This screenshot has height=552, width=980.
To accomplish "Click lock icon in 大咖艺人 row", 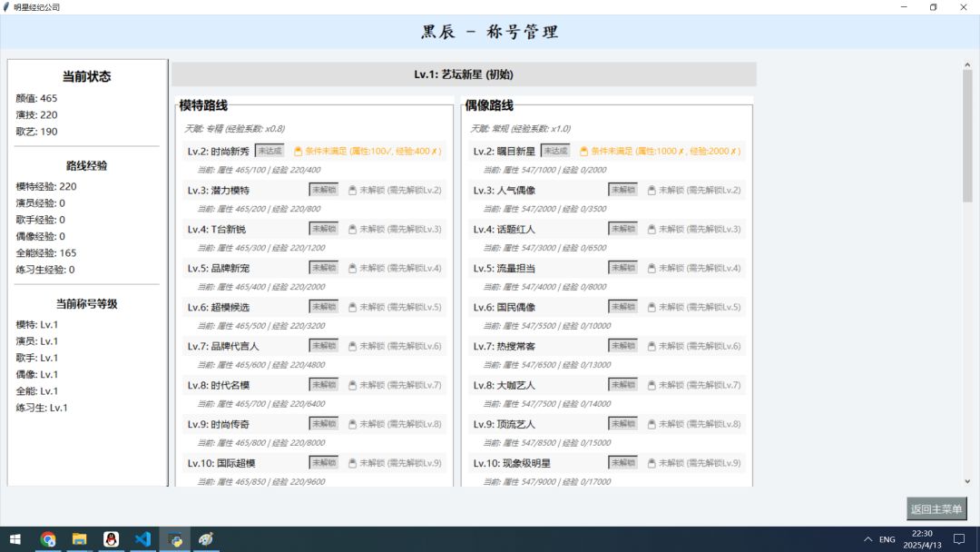I will [x=652, y=385].
